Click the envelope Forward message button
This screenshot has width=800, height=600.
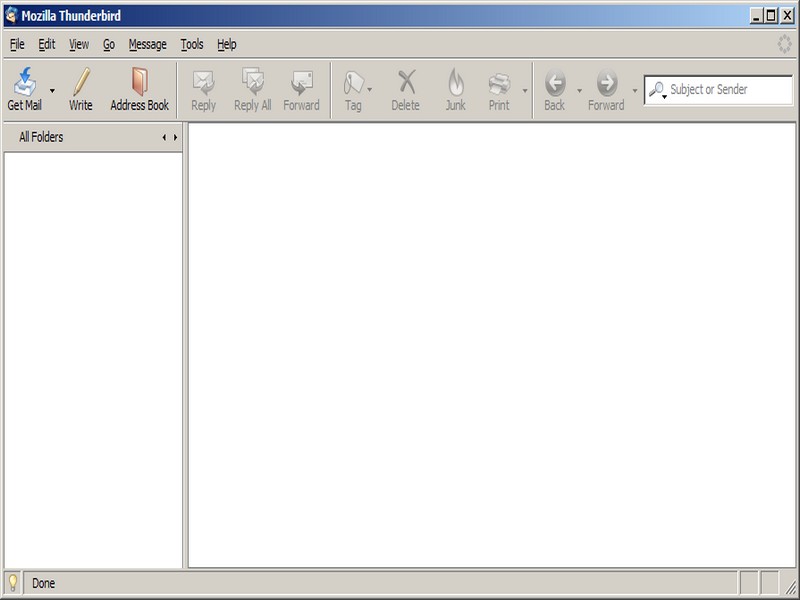(x=301, y=90)
